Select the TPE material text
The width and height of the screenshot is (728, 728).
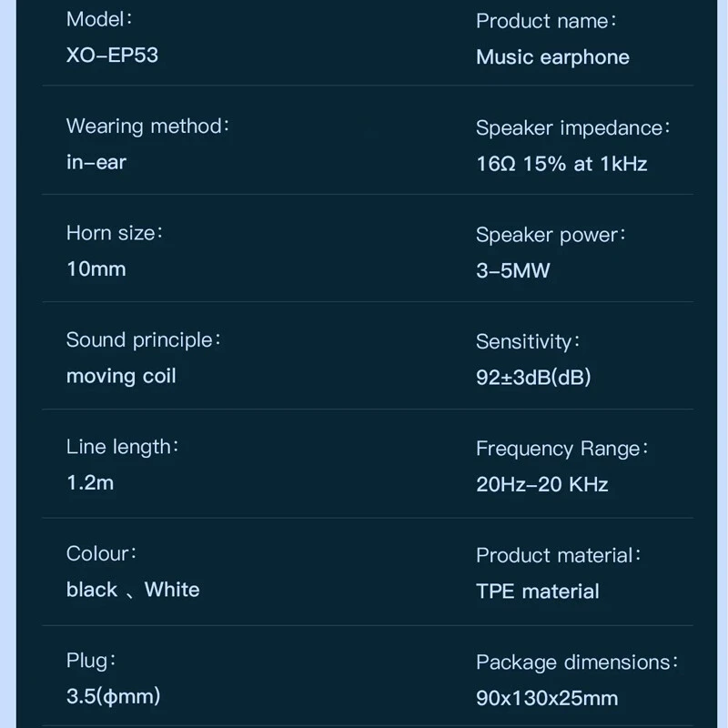coord(538,591)
